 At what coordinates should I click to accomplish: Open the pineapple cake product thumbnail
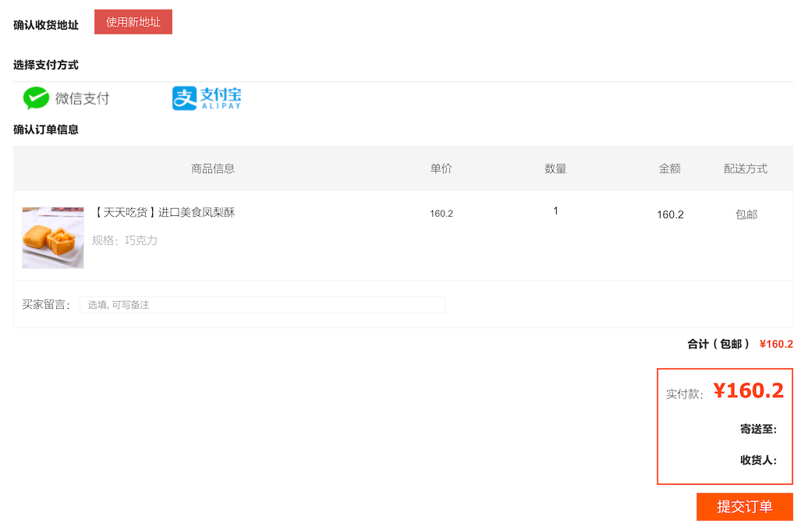[53, 238]
